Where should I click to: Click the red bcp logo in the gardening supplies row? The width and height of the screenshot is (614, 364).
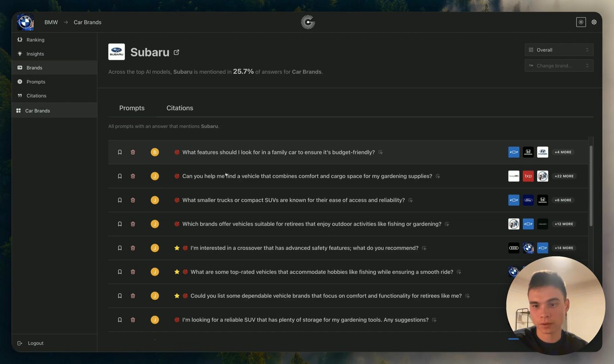pos(528,176)
